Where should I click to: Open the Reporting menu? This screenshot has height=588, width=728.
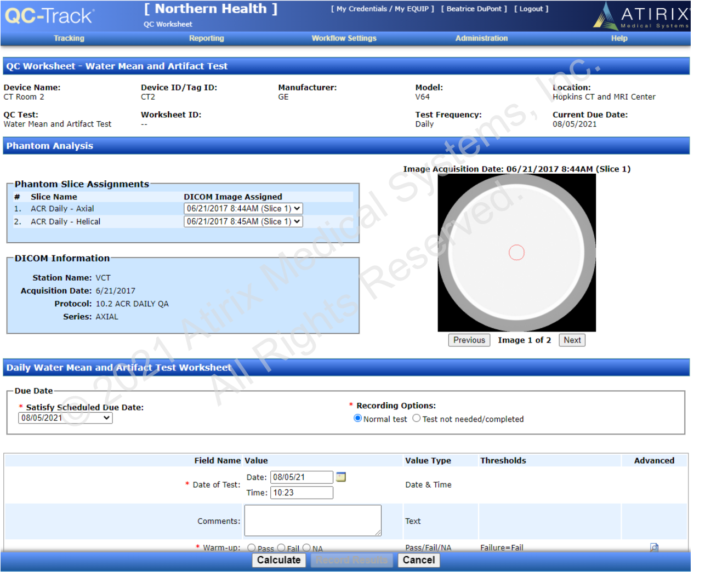(206, 38)
